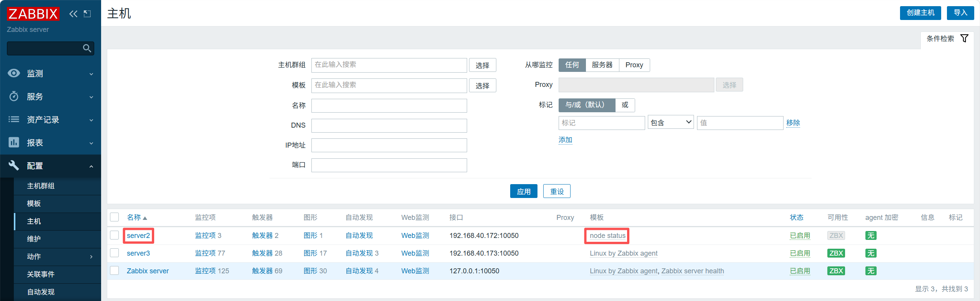This screenshot has height=301, width=980.
Task: Click into the tag 值 field
Action: point(740,123)
